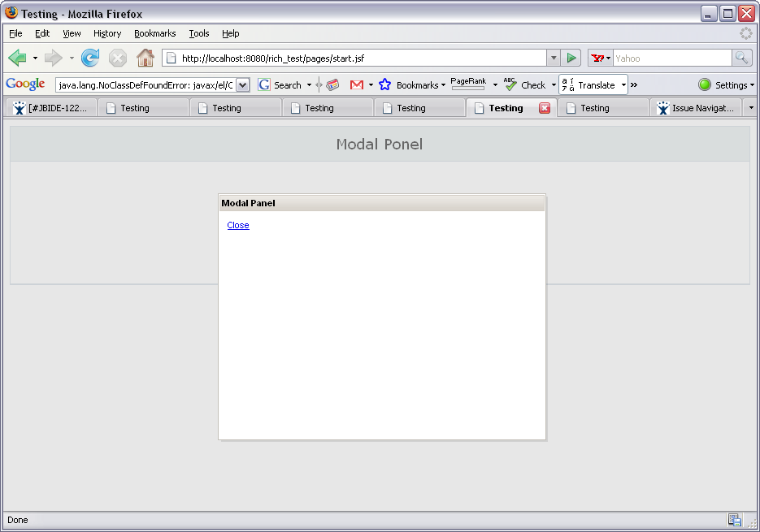This screenshot has height=532, width=760.
Task: Click the Close link in the modal panel
Action: point(238,225)
